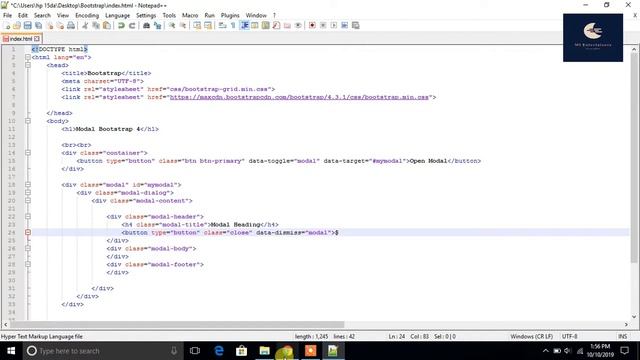
Task: Open Find dialog via binoculars icon
Action: coord(146,25)
